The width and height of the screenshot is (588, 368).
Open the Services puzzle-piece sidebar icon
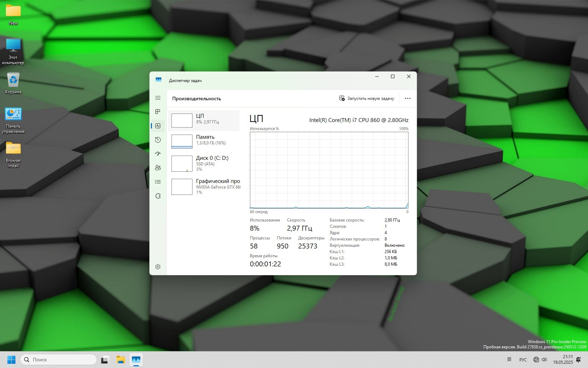pyautogui.click(x=158, y=196)
